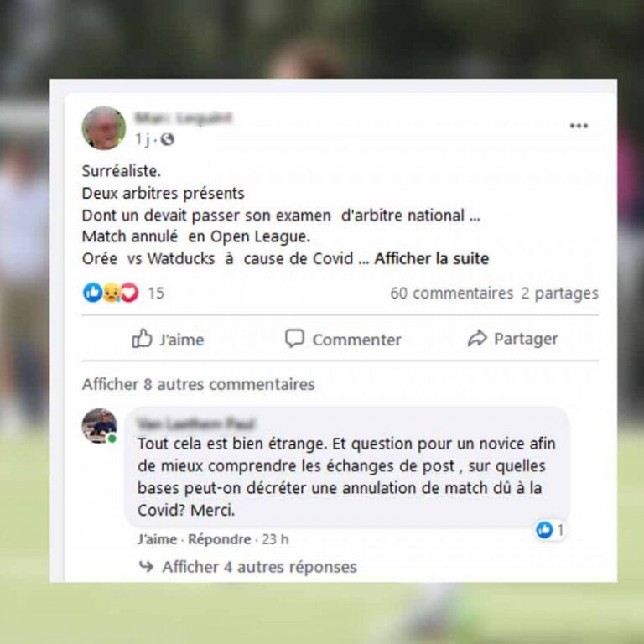The width and height of the screenshot is (644, 644).
Task: Click the Partager share button
Action: coord(512,339)
